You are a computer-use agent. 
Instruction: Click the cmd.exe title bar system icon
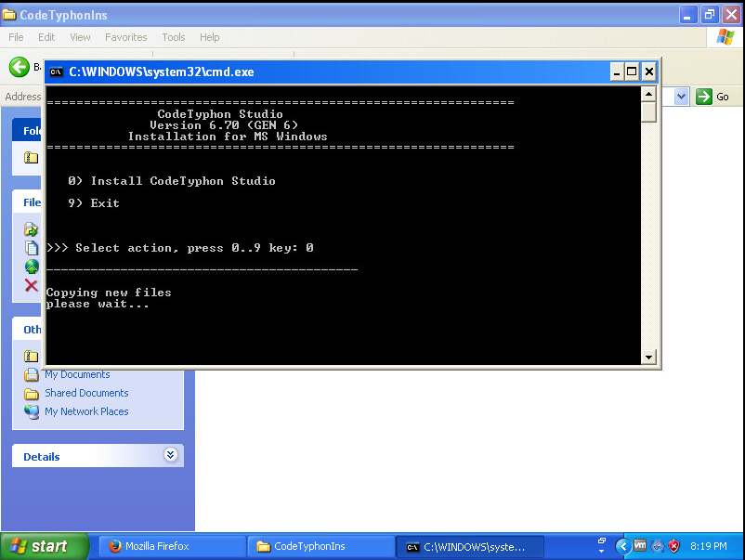pyautogui.click(x=57, y=72)
